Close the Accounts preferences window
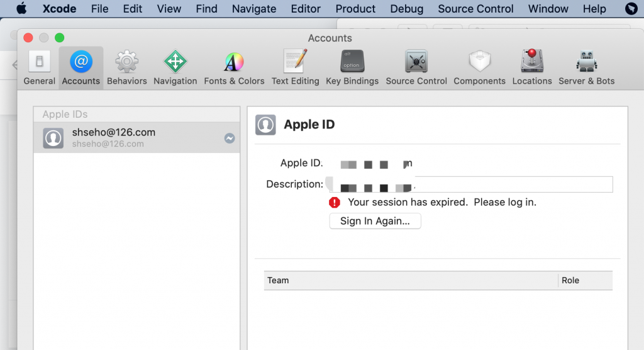This screenshot has height=350, width=644. 28,38
